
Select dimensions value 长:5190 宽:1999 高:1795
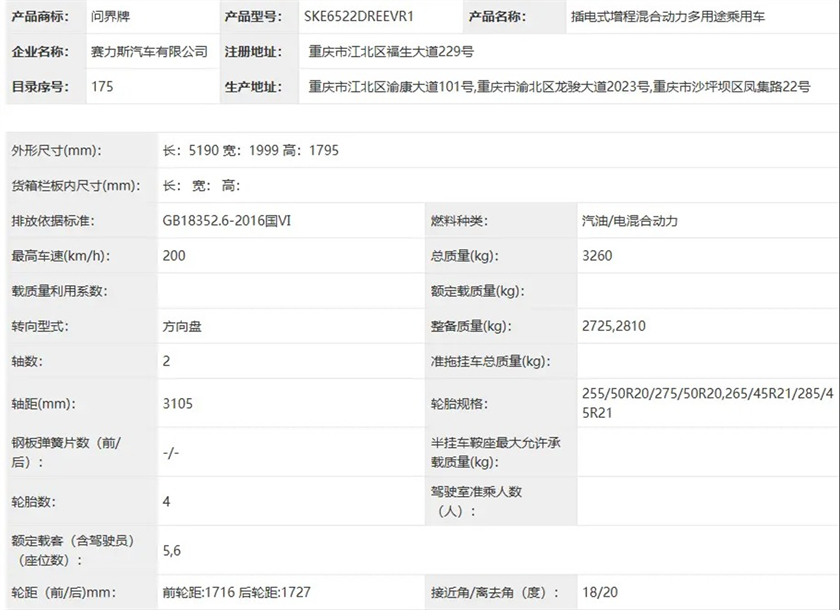pyautogui.click(x=251, y=150)
